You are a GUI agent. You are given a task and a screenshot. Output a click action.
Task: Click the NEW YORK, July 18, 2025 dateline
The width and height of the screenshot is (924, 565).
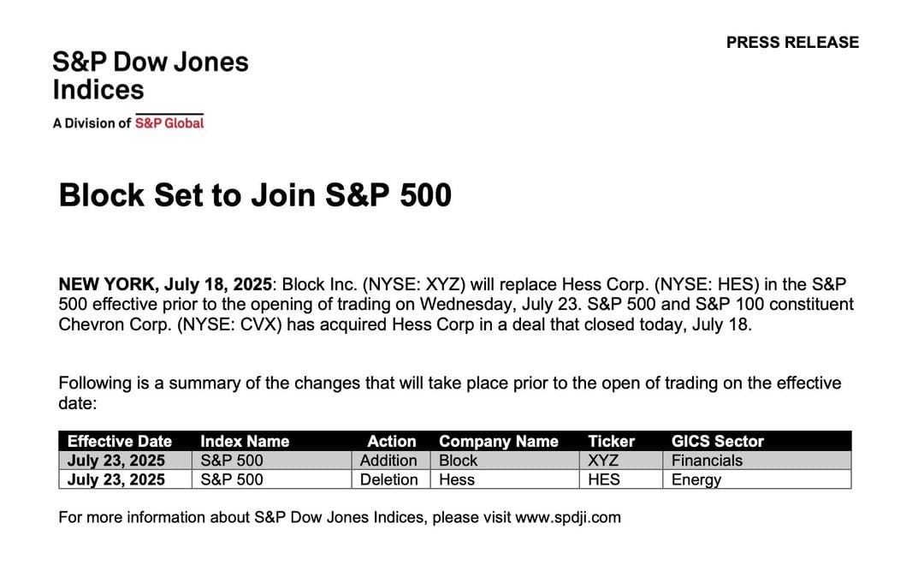point(165,284)
